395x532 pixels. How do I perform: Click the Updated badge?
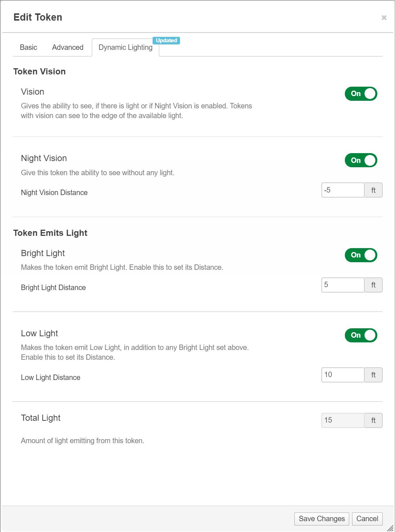click(166, 40)
